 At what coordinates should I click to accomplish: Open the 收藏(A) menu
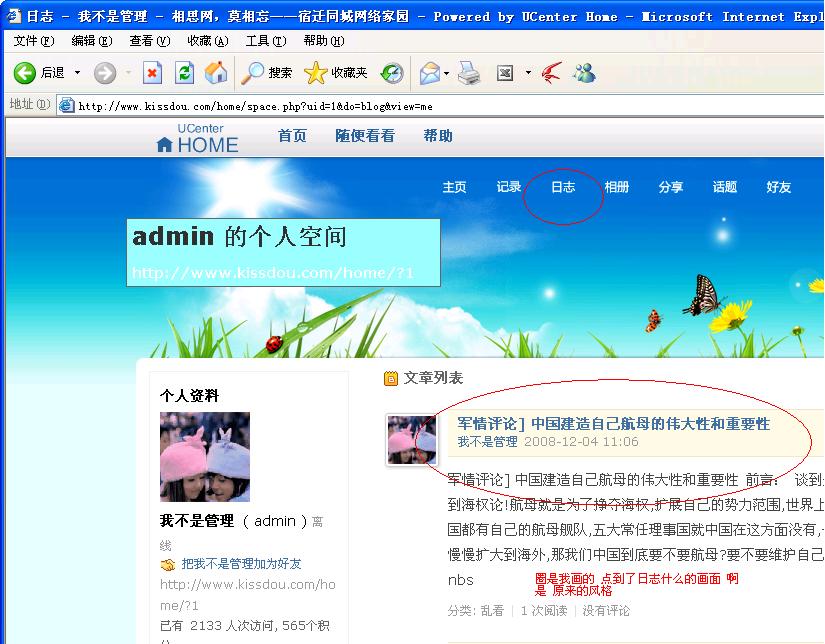[208, 41]
